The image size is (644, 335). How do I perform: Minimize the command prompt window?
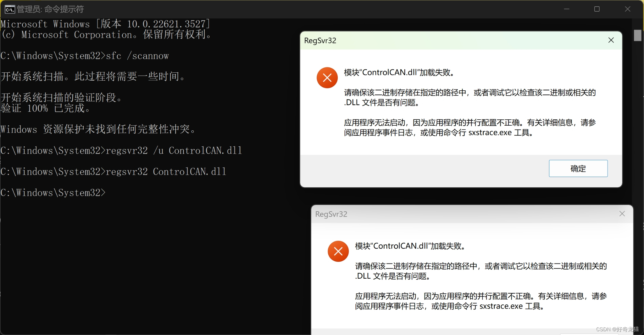(567, 9)
